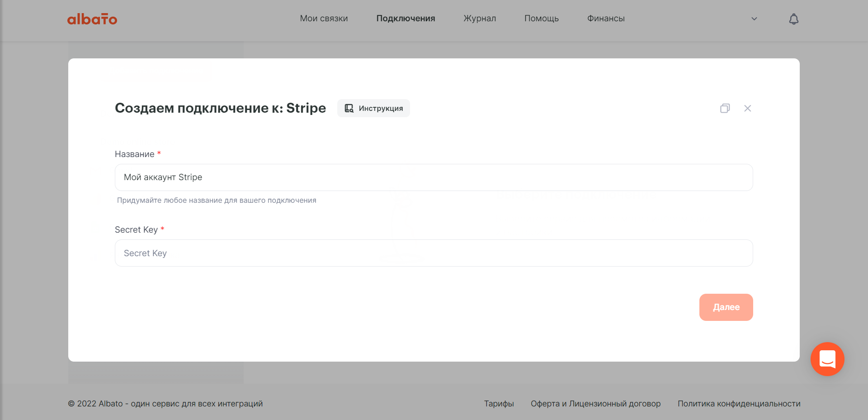Click the Далее button

pyautogui.click(x=726, y=307)
